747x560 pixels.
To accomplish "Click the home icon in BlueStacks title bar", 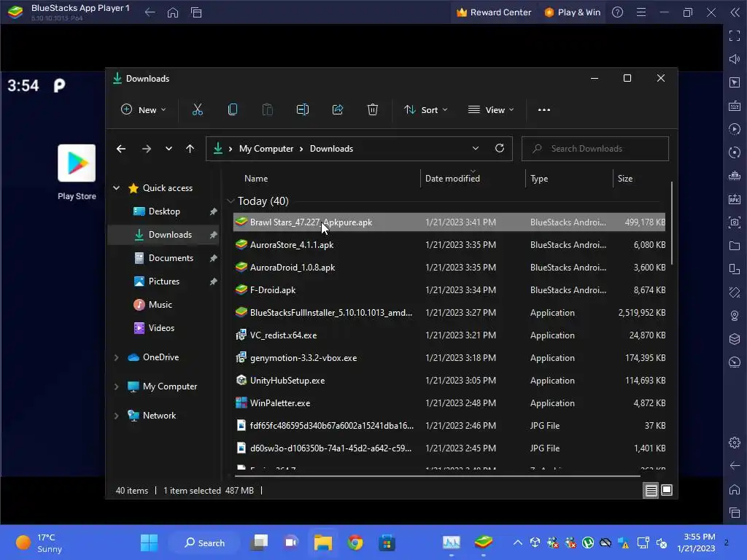I will pyautogui.click(x=173, y=12).
